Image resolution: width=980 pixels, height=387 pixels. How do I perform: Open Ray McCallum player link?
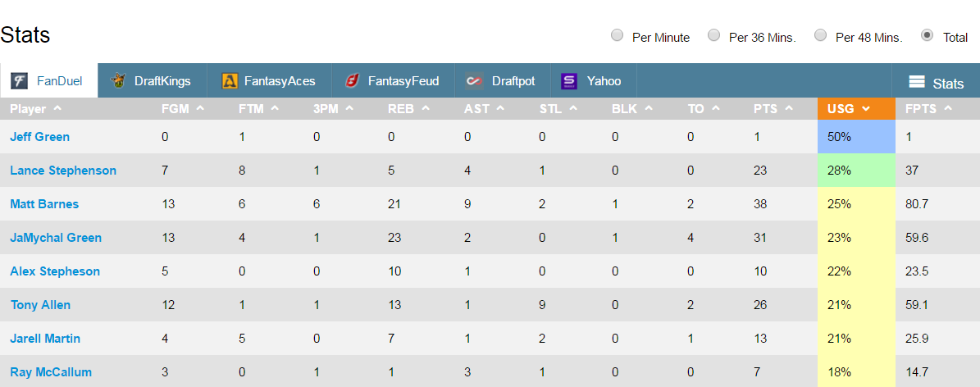pos(51,372)
